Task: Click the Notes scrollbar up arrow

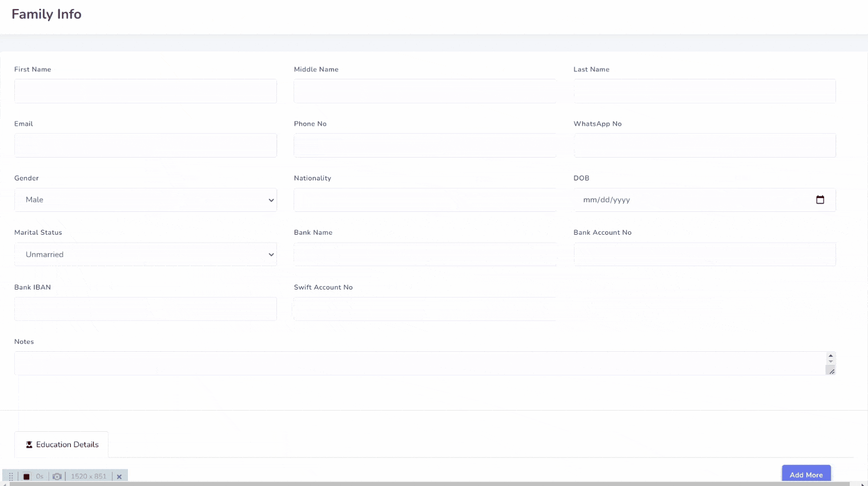Action: 831,355
